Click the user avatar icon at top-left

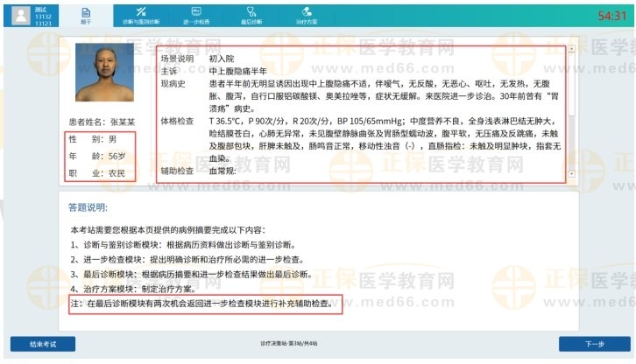(x=18, y=15)
